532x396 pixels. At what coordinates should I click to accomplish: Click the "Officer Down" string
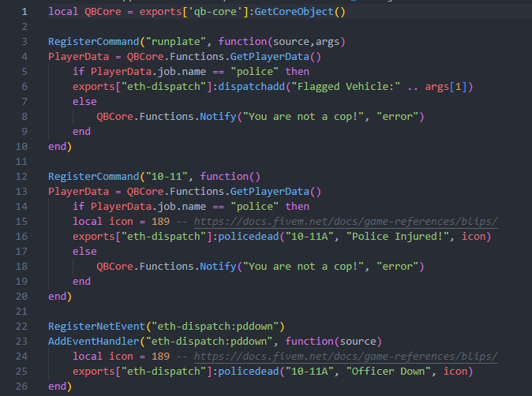click(x=386, y=371)
